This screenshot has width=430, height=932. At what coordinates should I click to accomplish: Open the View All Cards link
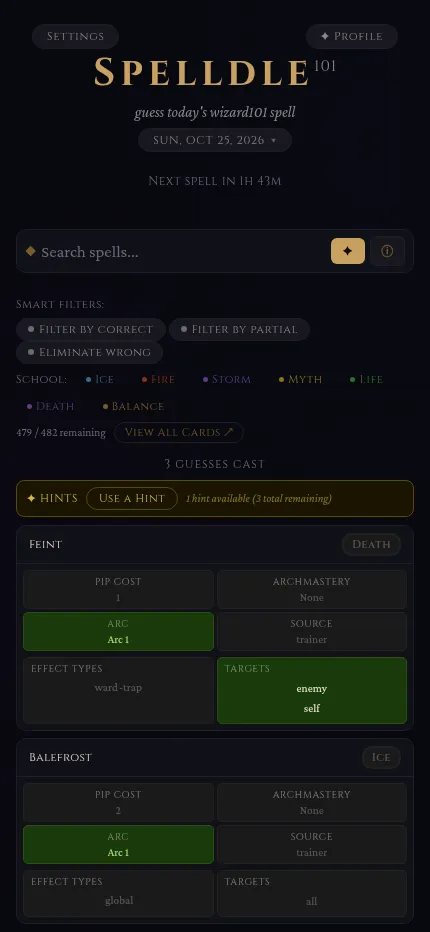pos(179,432)
